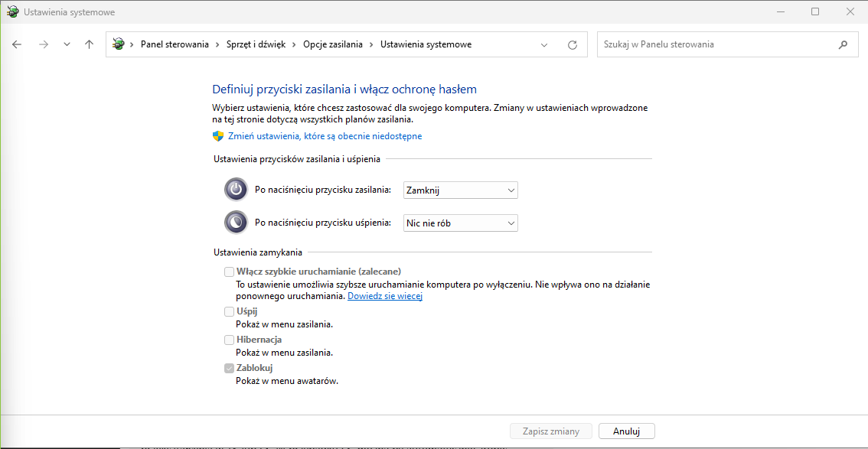Click the Control Panel icon in address bar
The width and height of the screenshot is (868, 449).
point(119,44)
